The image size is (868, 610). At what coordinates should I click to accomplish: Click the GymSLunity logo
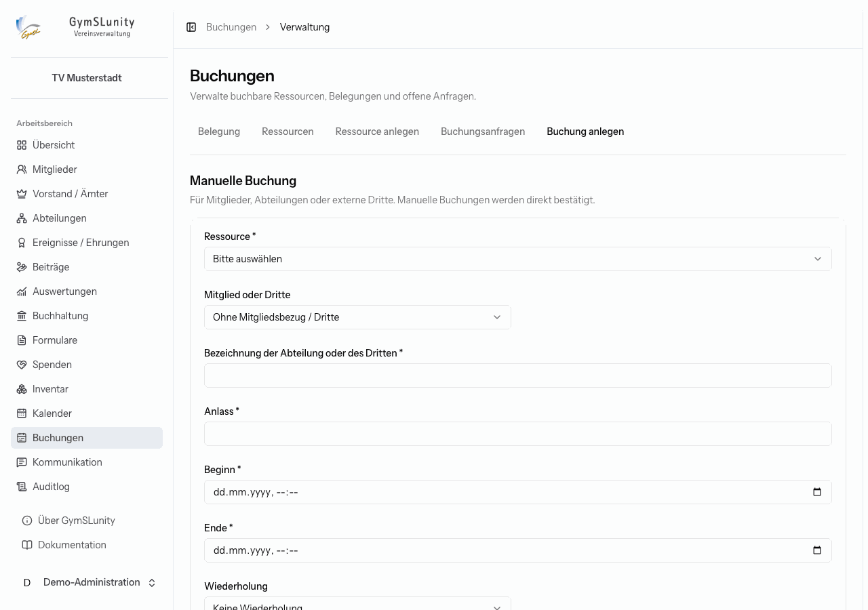point(75,28)
